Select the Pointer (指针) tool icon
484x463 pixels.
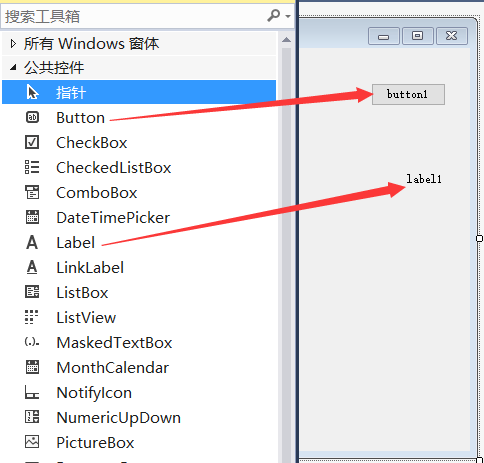[x=32, y=92]
